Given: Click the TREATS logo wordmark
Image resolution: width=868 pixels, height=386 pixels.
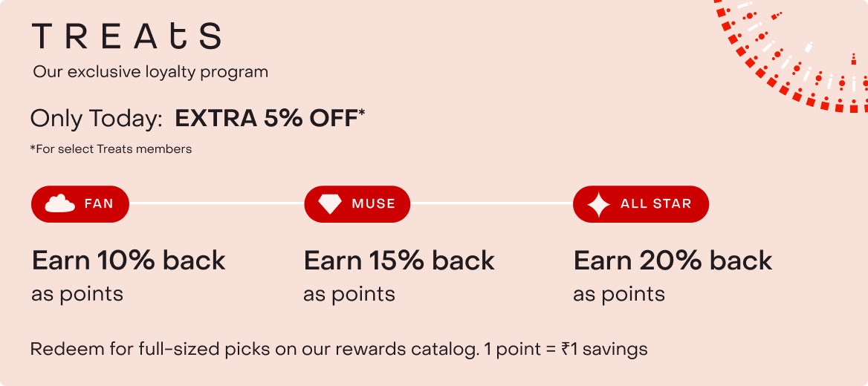Looking at the screenshot, I should 126,36.
